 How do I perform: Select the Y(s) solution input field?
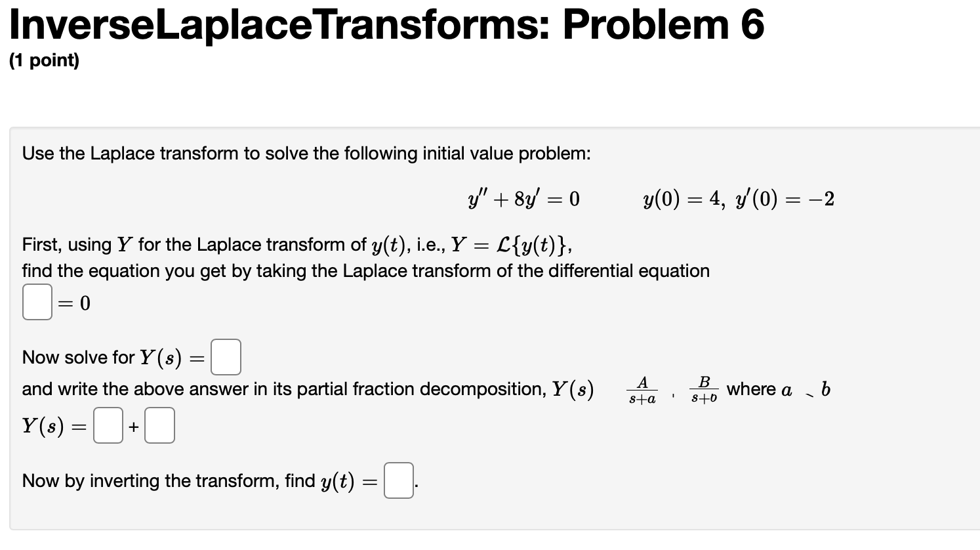coord(225,356)
